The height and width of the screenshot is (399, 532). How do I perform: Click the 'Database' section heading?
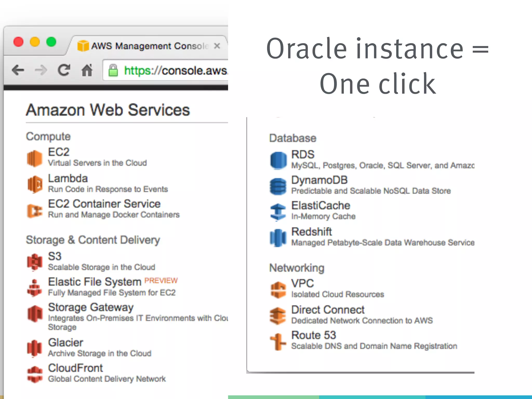point(293,138)
